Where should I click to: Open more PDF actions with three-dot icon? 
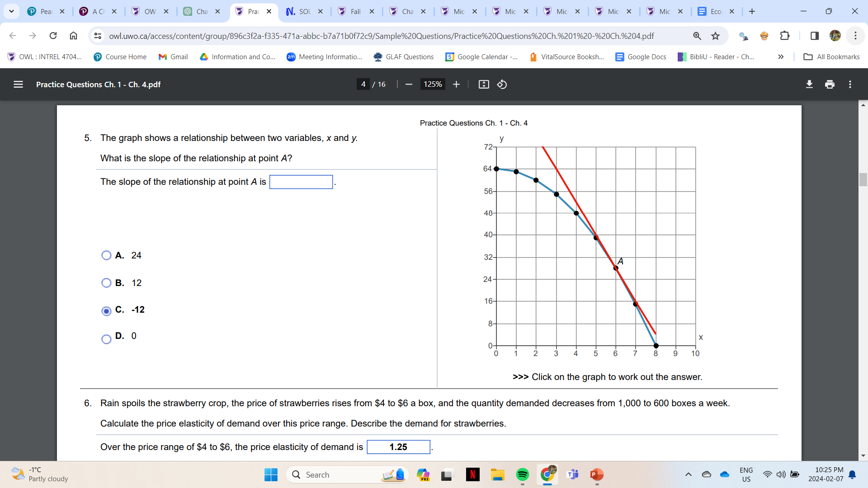850,84
